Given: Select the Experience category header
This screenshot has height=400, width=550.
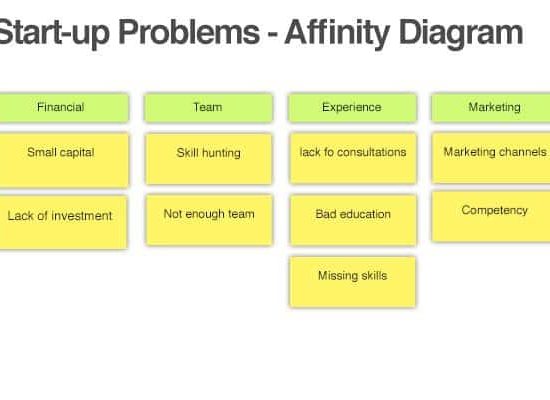Looking at the screenshot, I should [353, 108].
